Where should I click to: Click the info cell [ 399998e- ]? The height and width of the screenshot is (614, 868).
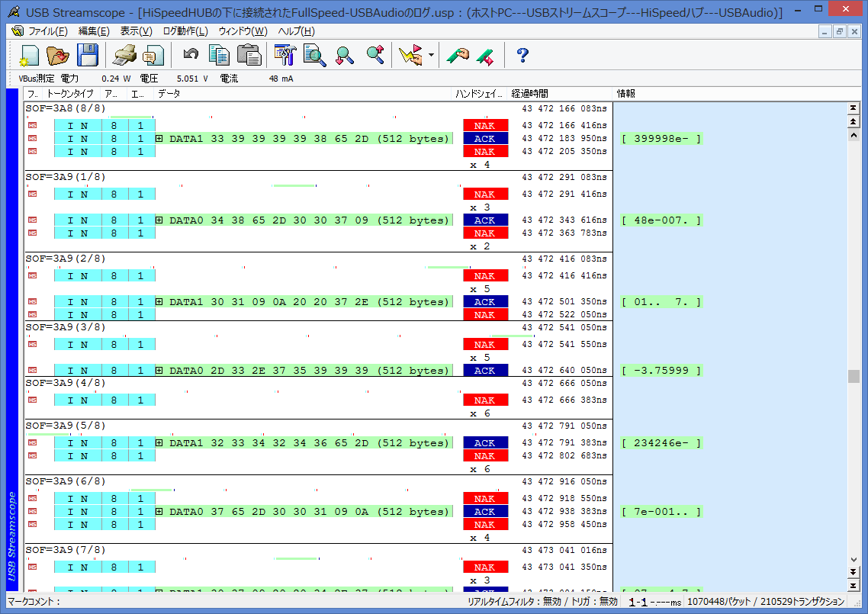[x=661, y=138]
